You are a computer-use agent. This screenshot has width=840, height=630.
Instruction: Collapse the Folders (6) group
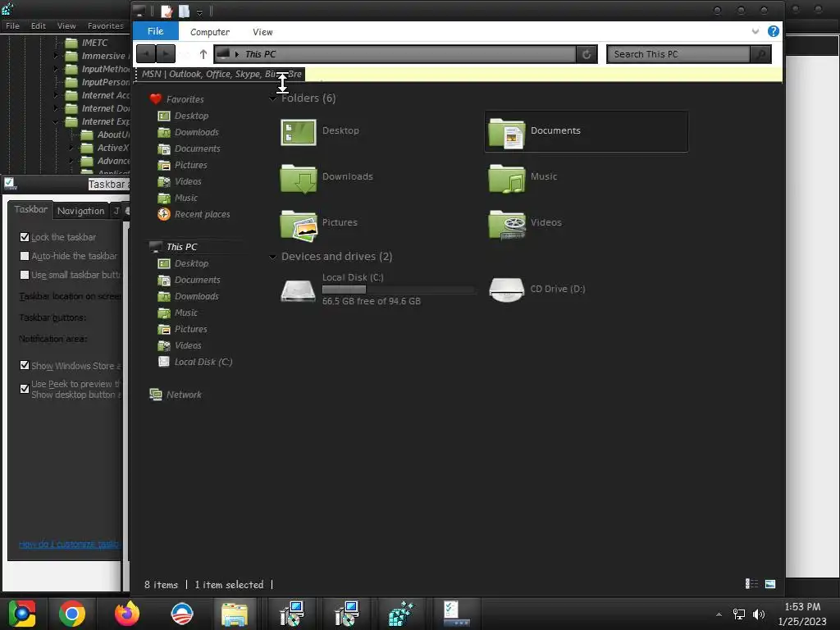tap(272, 98)
